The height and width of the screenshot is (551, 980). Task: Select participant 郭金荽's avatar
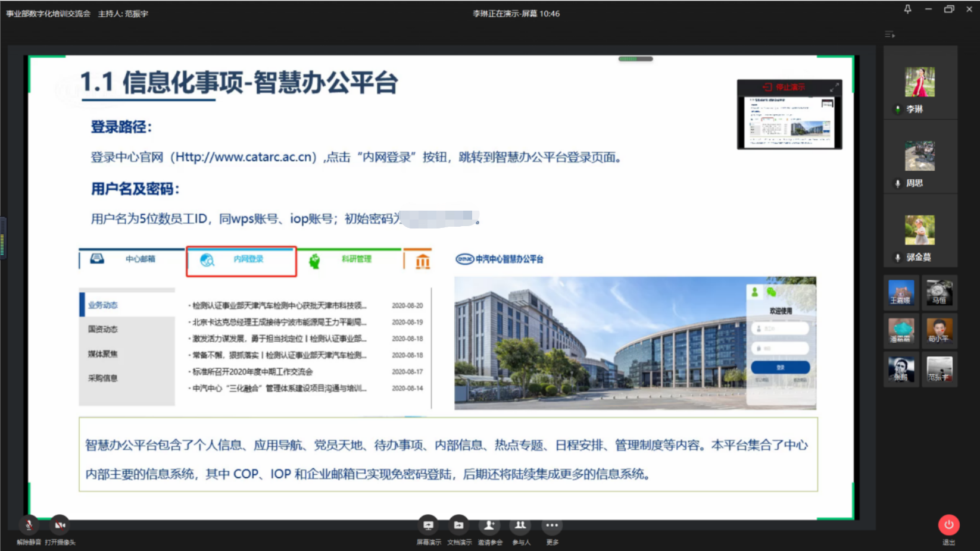point(920,230)
